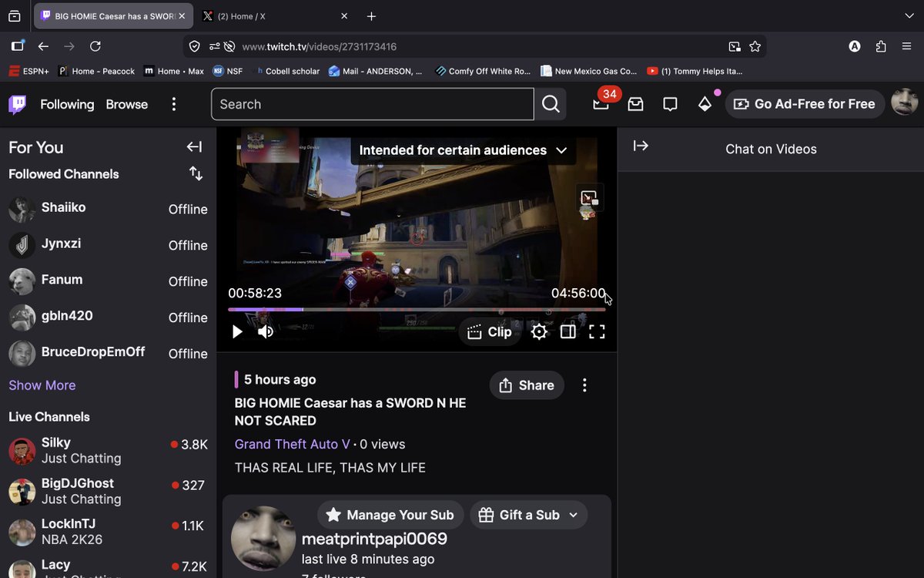Share this video
The width and height of the screenshot is (924, 578).
click(x=527, y=385)
